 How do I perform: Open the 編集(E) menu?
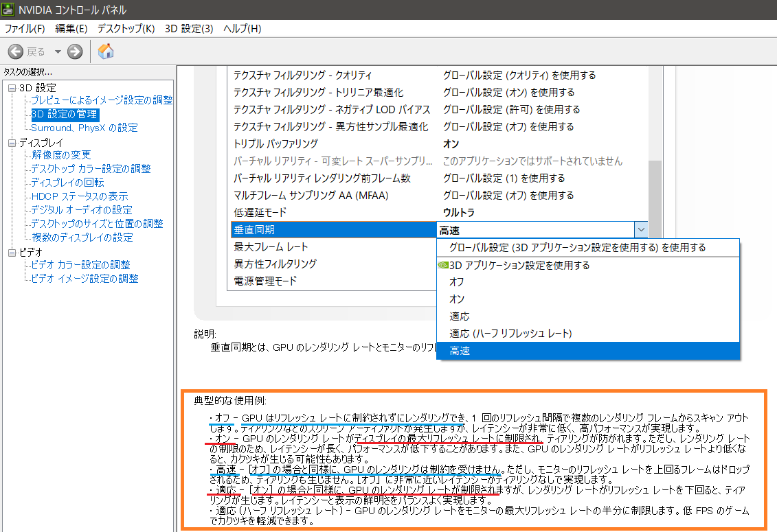(x=71, y=29)
